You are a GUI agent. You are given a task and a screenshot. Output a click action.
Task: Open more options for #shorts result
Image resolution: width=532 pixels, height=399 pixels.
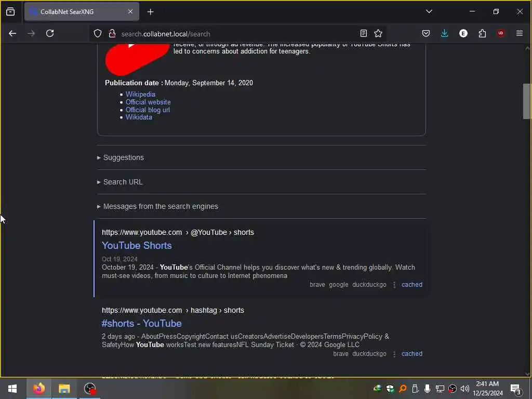pos(394,354)
